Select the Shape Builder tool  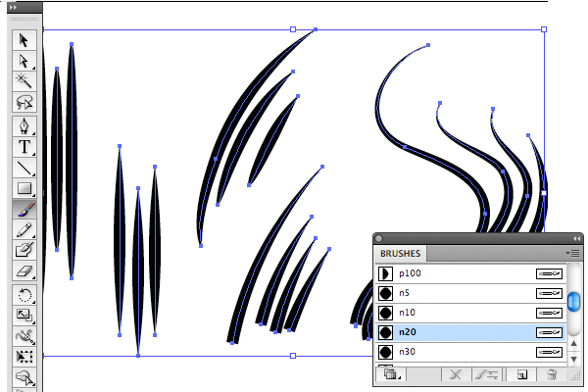[x=24, y=377]
